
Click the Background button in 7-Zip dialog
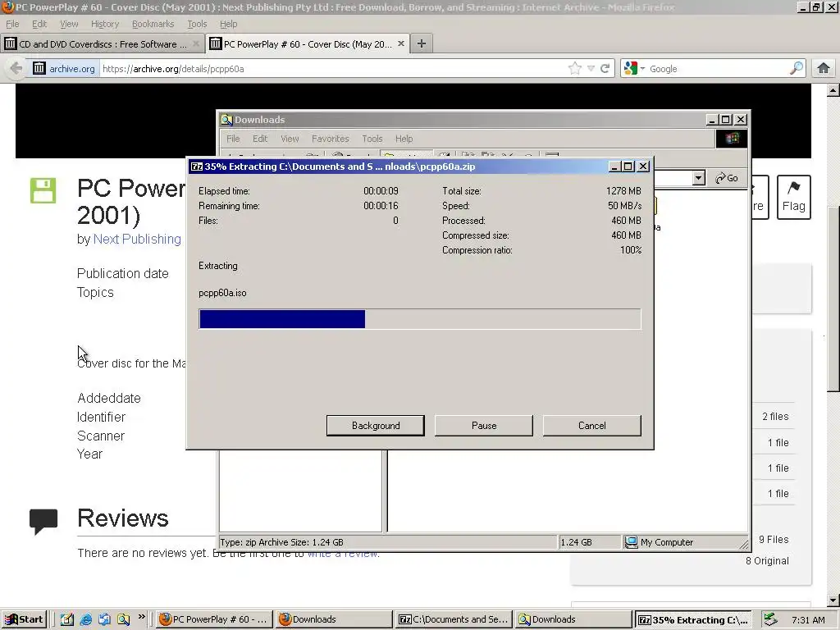click(x=376, y=426)
